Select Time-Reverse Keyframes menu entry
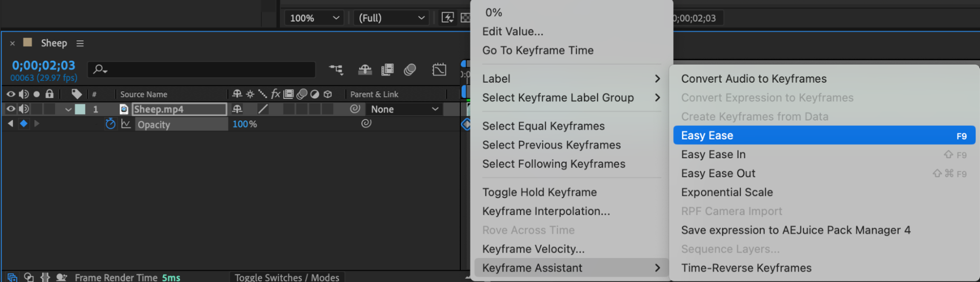This screenshot has width=980, height=282. click(746, 268)
